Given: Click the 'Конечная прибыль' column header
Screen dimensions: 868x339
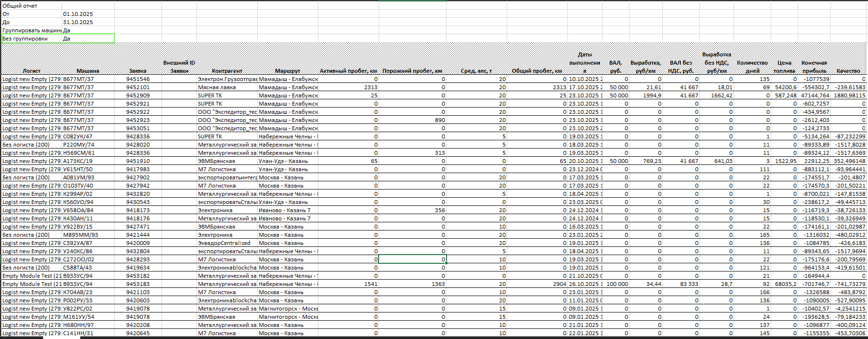Looking at the screenshot, I should 815,67.
